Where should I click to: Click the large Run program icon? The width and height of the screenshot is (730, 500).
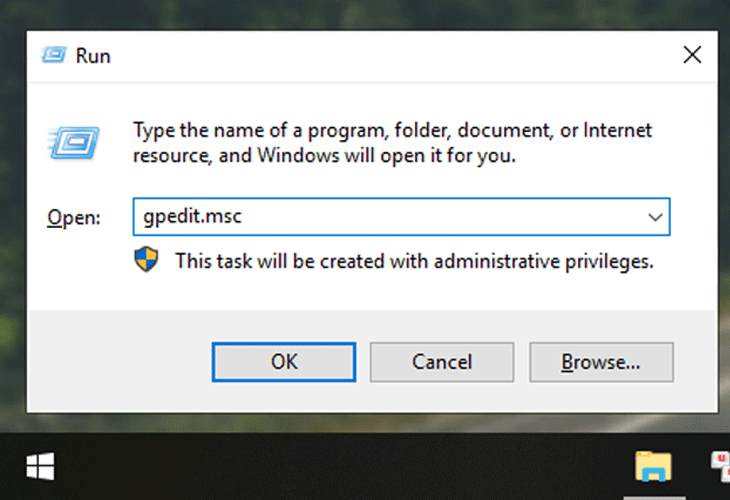pos(74,143)
